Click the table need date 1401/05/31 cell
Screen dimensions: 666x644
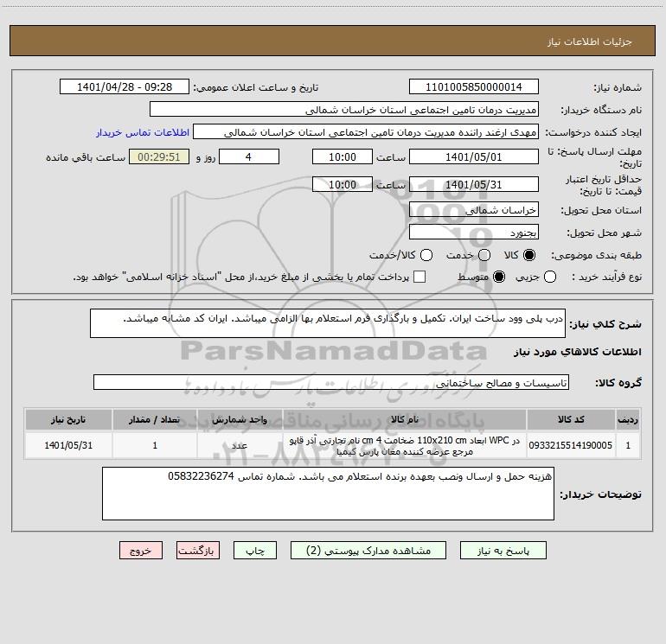[x=68, y=445]
